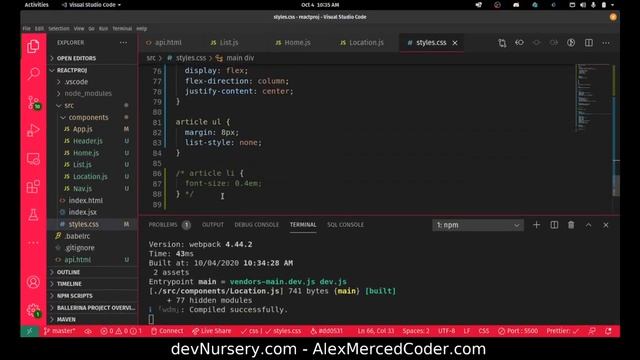640x360 pixels.
Task: Open editor More Actions ellipsis
Action: pos(606,42)
